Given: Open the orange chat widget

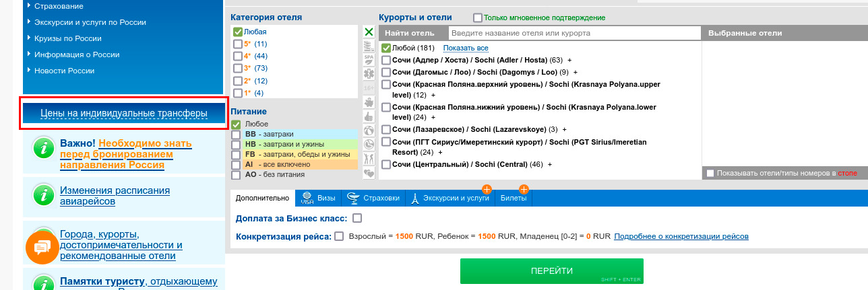Looking at the screenshot, I should tap(42, 248).
